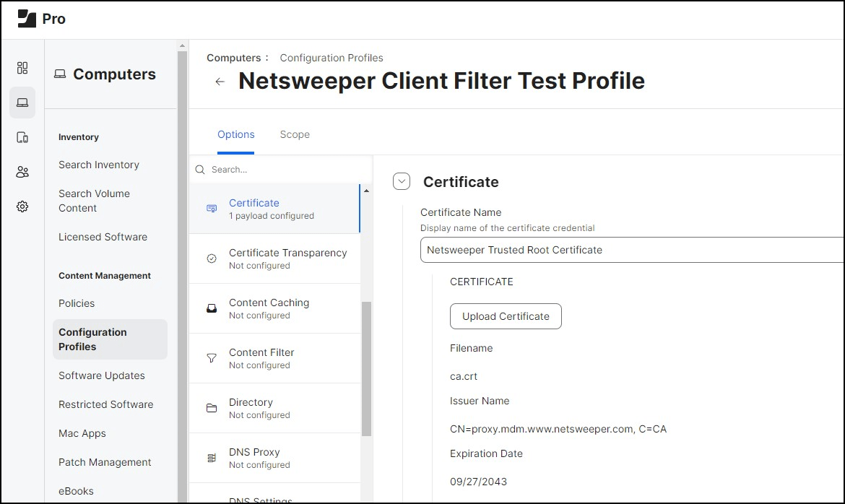Screen dimensions: 845x504
Task: Open the Settings gear icon
Action: coord(22,206)
